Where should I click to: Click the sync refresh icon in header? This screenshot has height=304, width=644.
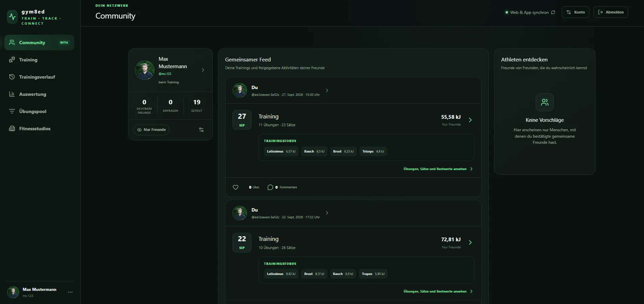pyautogui.click(x=553, y=12)
